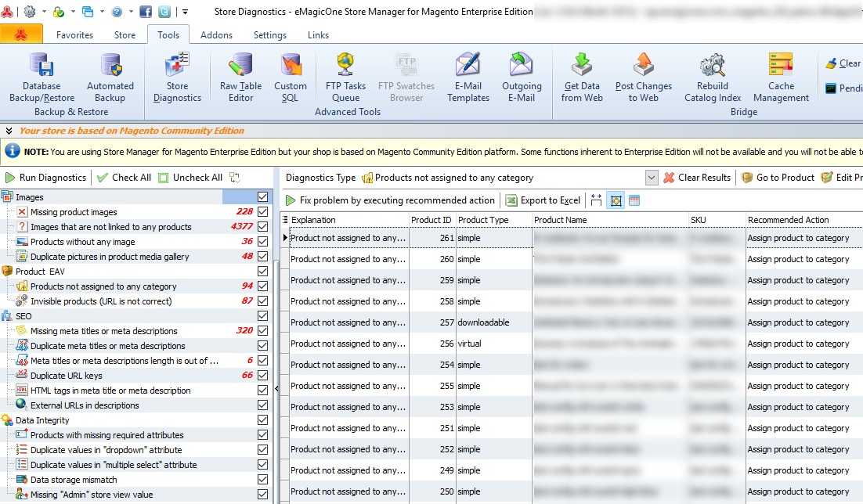The image size is (863, 504).
Task: Toggle the Product EAV group checkbox
Action: click(x=262, y=272)
